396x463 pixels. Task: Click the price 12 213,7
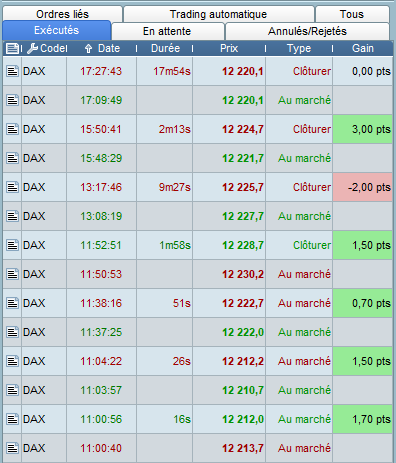coord(243,448)
